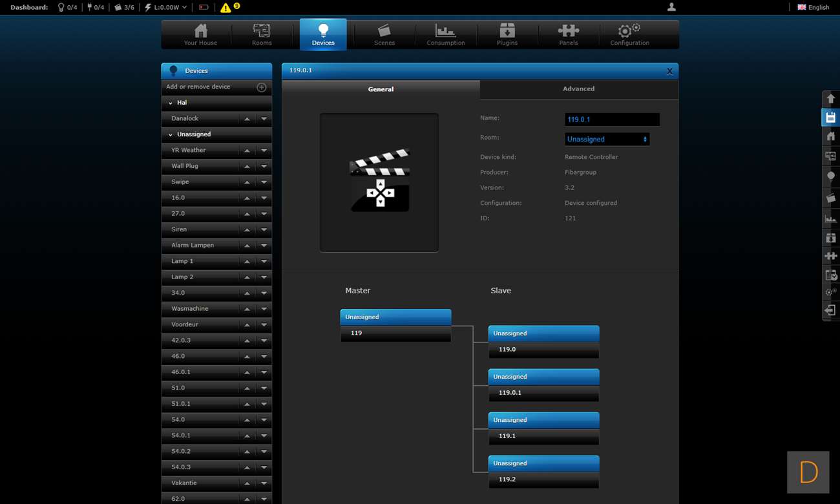Click the plus icon to add device
This screenshot has height=504, width=840.
click(x=261, y=87)
